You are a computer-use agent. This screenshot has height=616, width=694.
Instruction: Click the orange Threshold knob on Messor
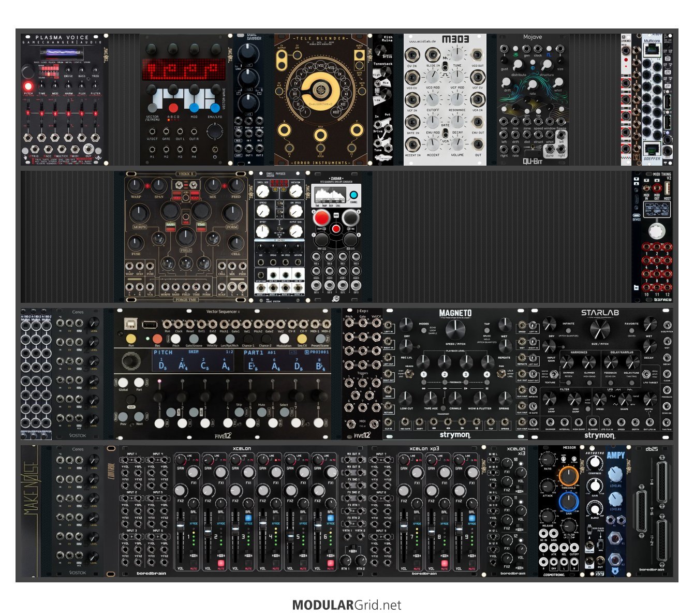pos(568,475)
